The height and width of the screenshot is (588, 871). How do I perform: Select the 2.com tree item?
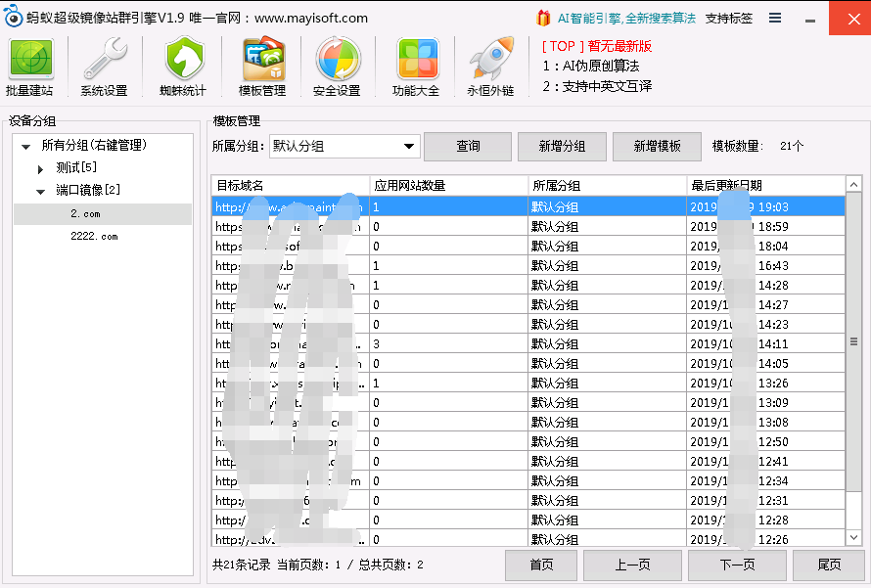tap(103, 213)
